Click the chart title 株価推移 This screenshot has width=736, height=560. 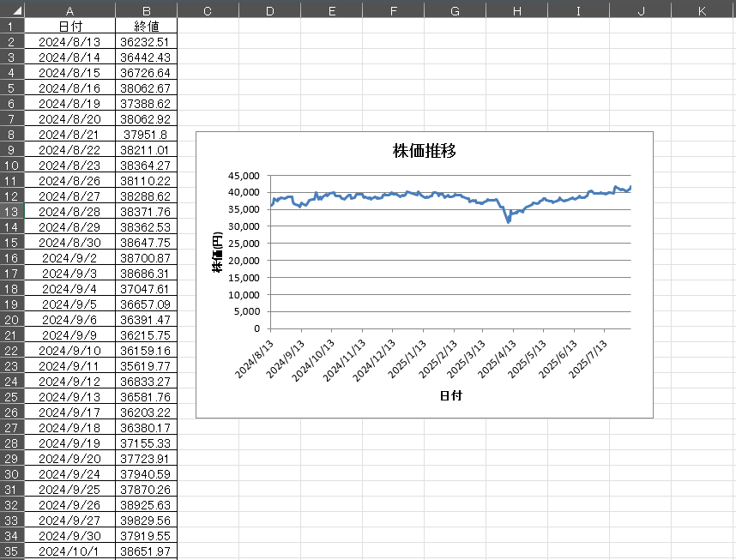[424, 151]
